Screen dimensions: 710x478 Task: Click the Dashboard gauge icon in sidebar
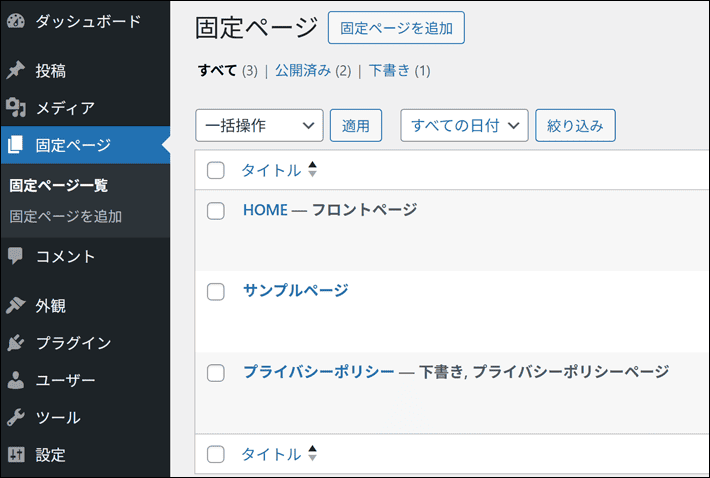15,21
